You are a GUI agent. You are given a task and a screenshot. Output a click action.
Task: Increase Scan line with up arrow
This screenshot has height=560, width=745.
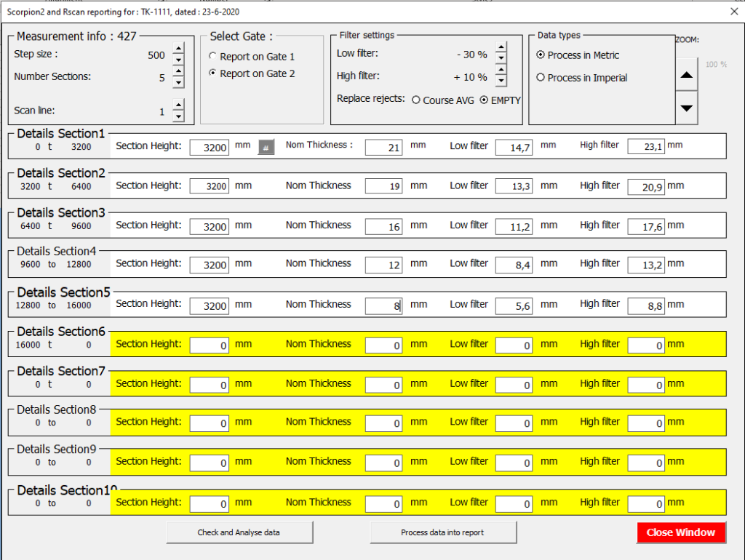[x=178, y=105]
